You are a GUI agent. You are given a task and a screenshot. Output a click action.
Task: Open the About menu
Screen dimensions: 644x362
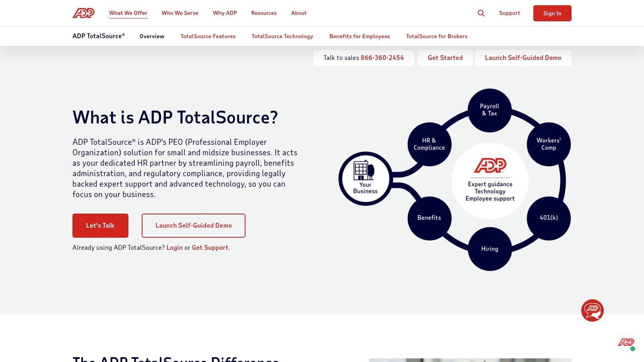coord(299,13)
